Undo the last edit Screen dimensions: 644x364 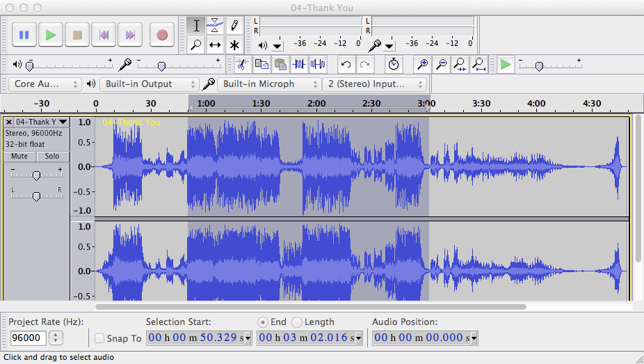pos(346,65)
